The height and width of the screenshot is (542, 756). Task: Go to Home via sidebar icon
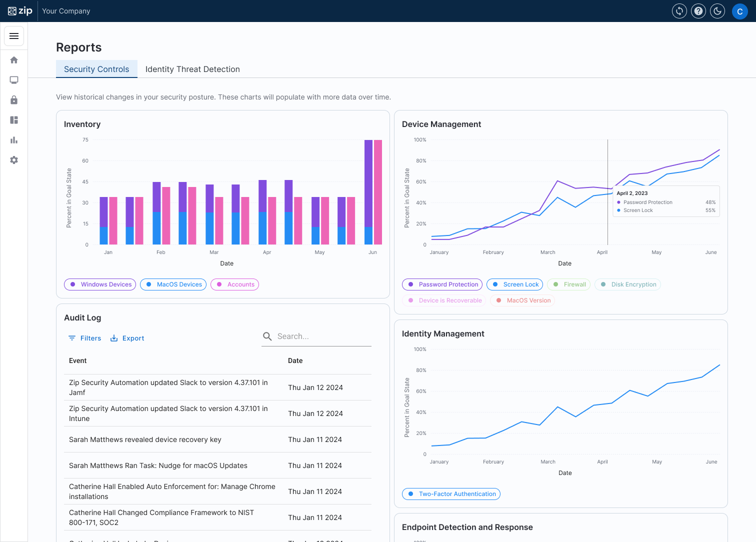click(14, 60)
